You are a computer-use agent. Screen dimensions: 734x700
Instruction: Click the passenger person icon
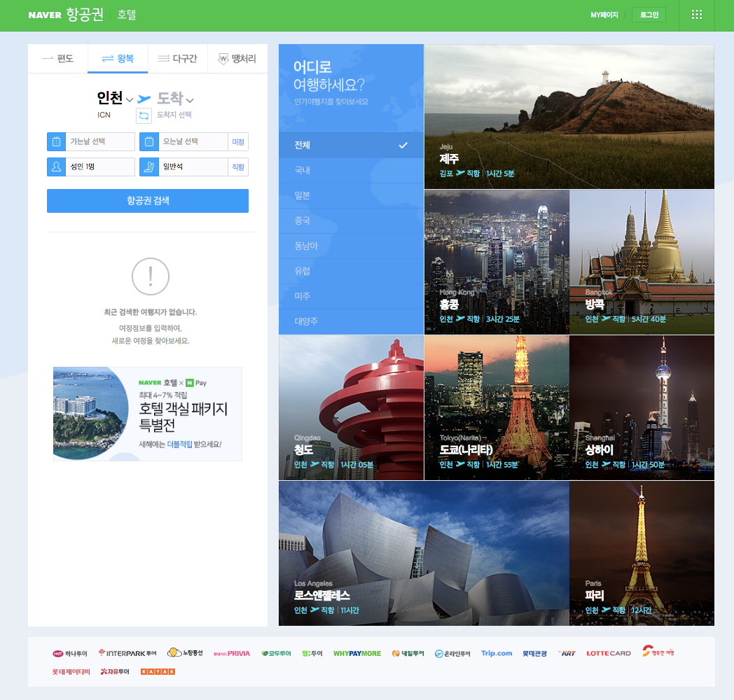click(56, 167)
